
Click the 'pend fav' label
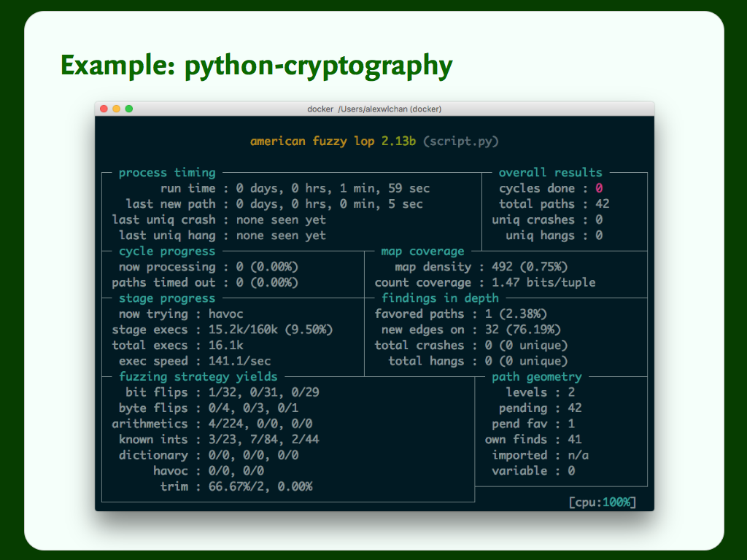(x=519, y=424)
